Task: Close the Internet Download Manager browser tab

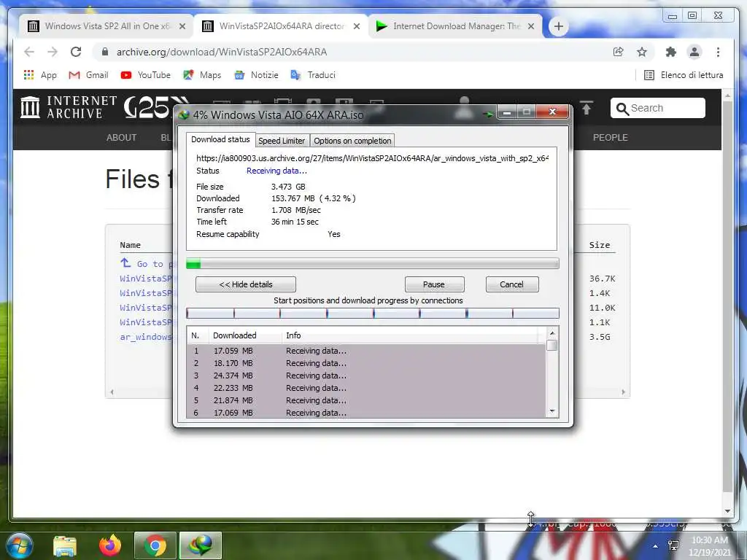Action: [531, 26]
